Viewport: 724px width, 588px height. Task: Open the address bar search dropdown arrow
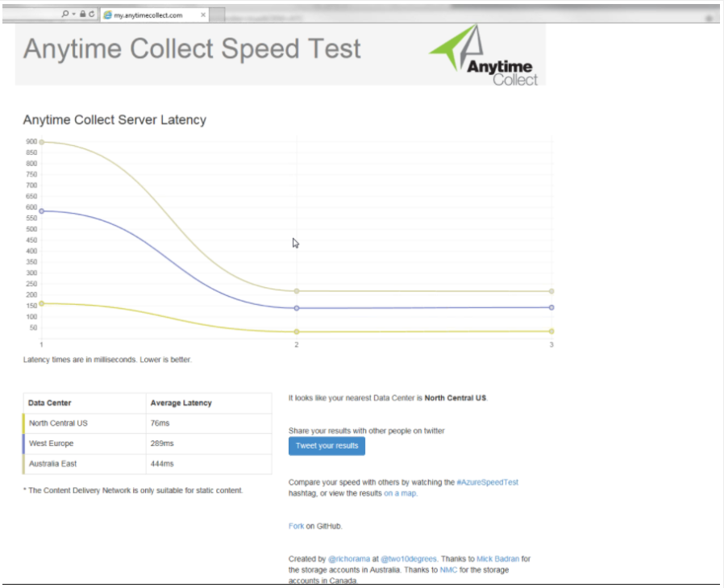73,15
